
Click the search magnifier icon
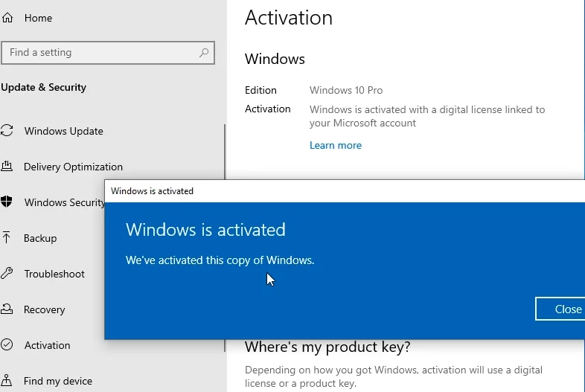[204, 53]
